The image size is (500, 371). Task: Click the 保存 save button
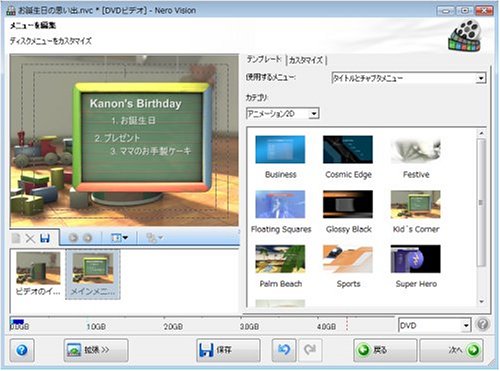tap(228, 350)
